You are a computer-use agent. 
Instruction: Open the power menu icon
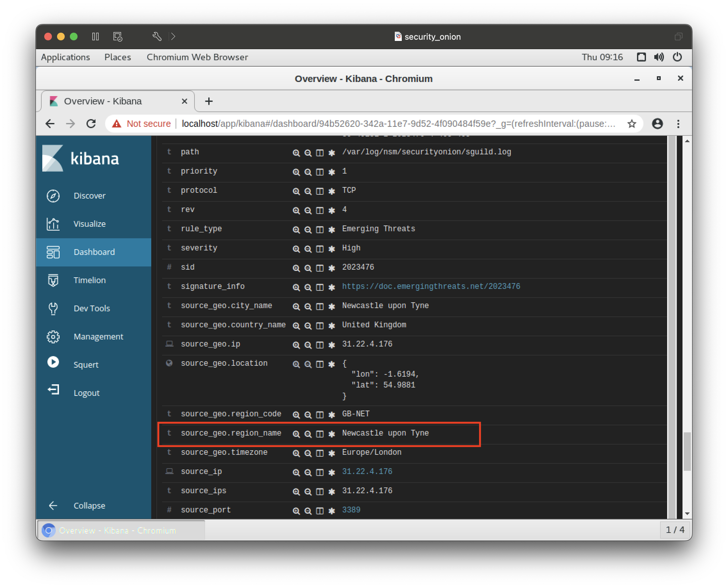coord(677,57)
